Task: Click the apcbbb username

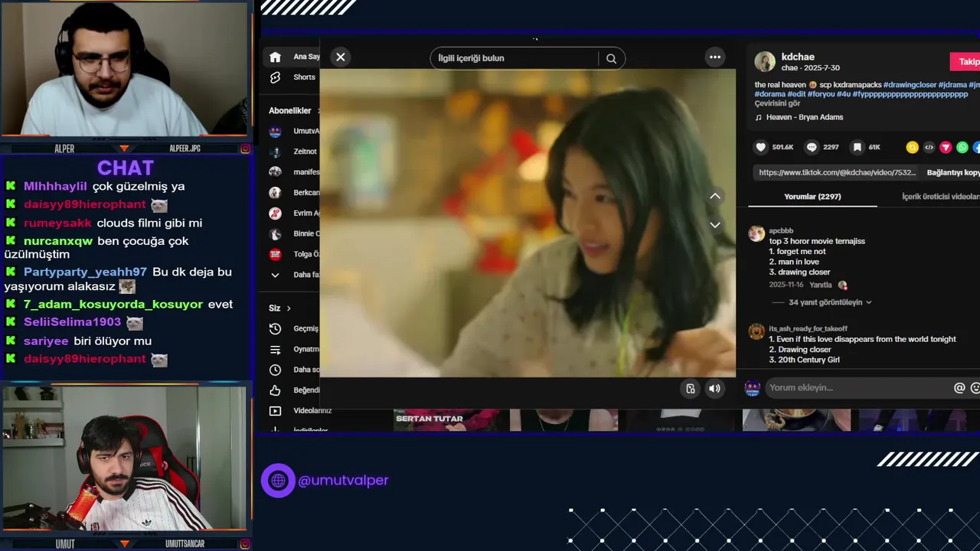Action: tap(781, 230)
